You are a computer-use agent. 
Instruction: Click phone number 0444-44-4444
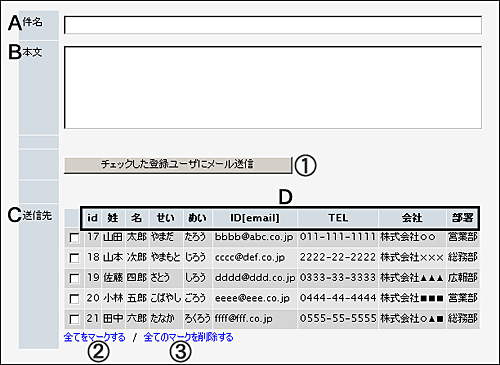(x=338, y=298)
